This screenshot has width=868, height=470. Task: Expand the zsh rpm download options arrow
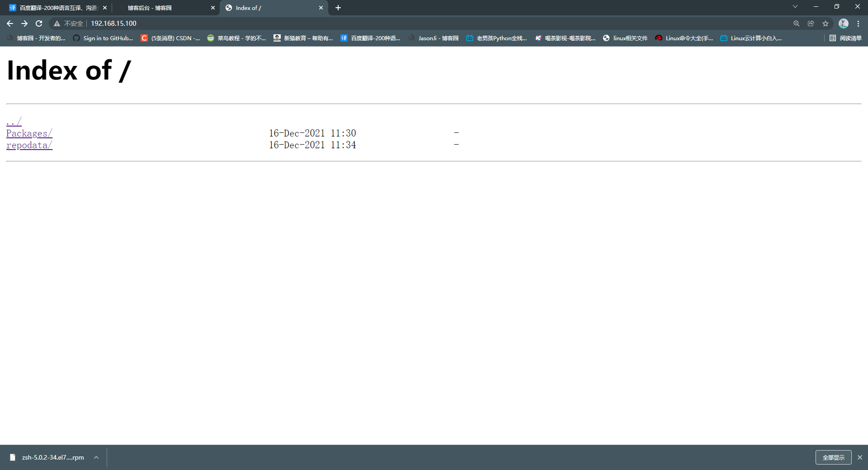point(96,457)
